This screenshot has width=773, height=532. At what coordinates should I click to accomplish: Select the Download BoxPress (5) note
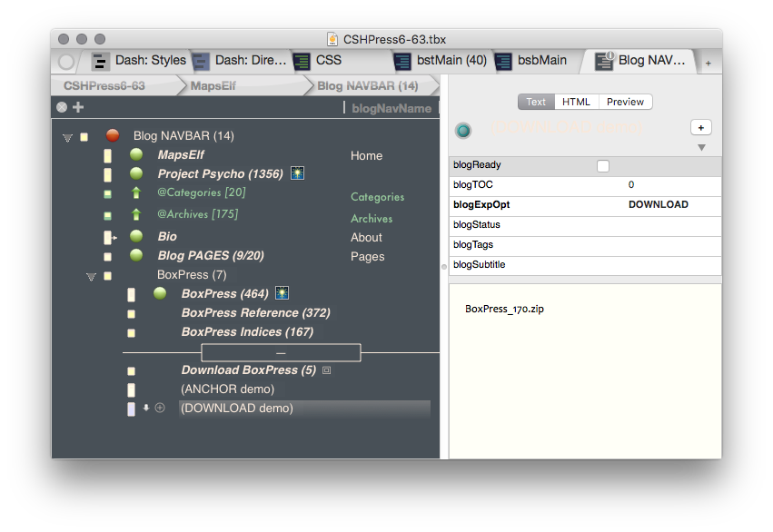(x=249, y=369)
